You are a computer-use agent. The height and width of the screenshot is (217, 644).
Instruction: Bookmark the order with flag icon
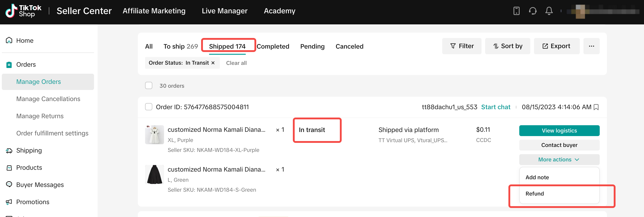tap(596, 107)
